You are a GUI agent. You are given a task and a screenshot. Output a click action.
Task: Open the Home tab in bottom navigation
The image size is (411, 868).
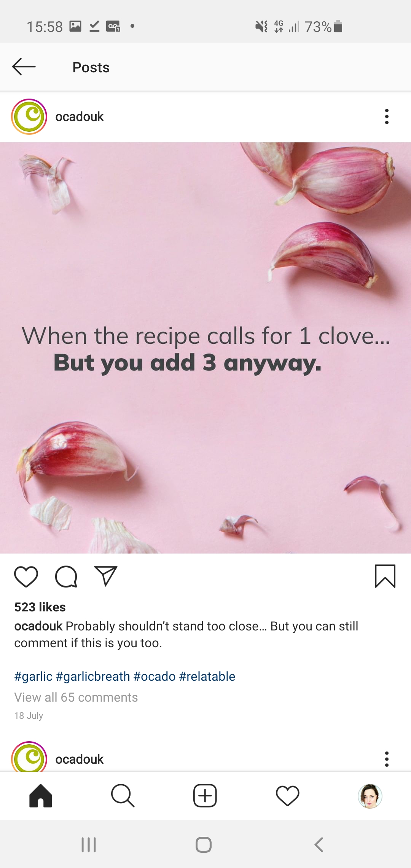click(41, 796)
